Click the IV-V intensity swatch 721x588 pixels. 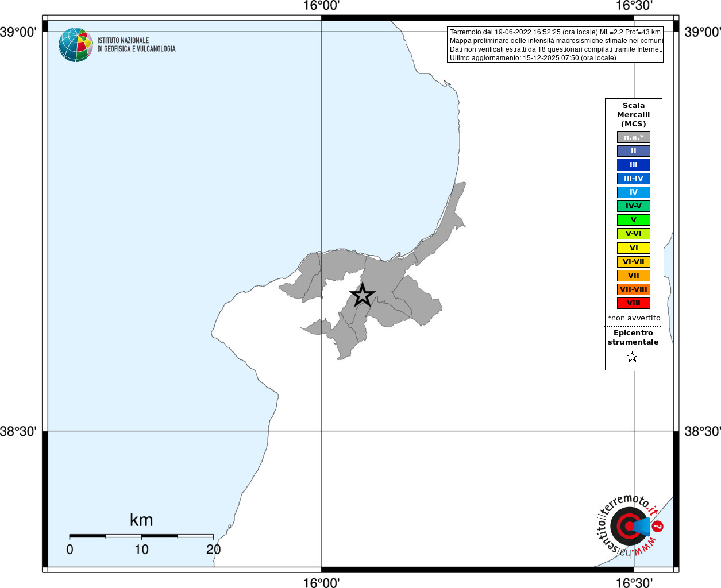pyautogui.click(x=634, y=206)
